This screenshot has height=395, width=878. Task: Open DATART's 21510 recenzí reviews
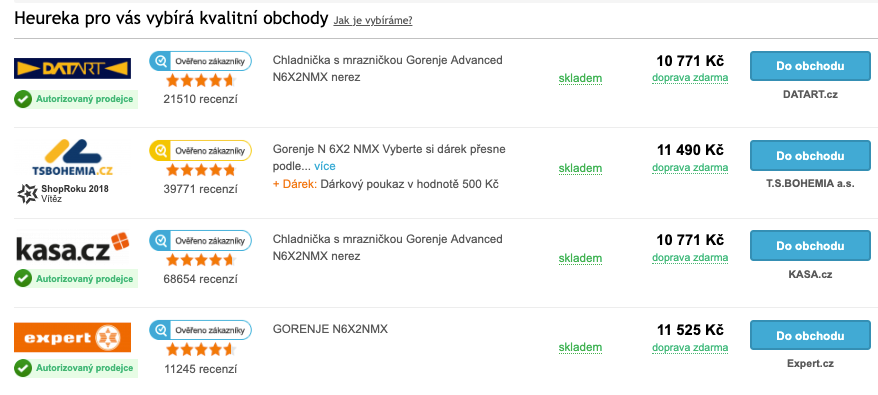tap(200, 99)
